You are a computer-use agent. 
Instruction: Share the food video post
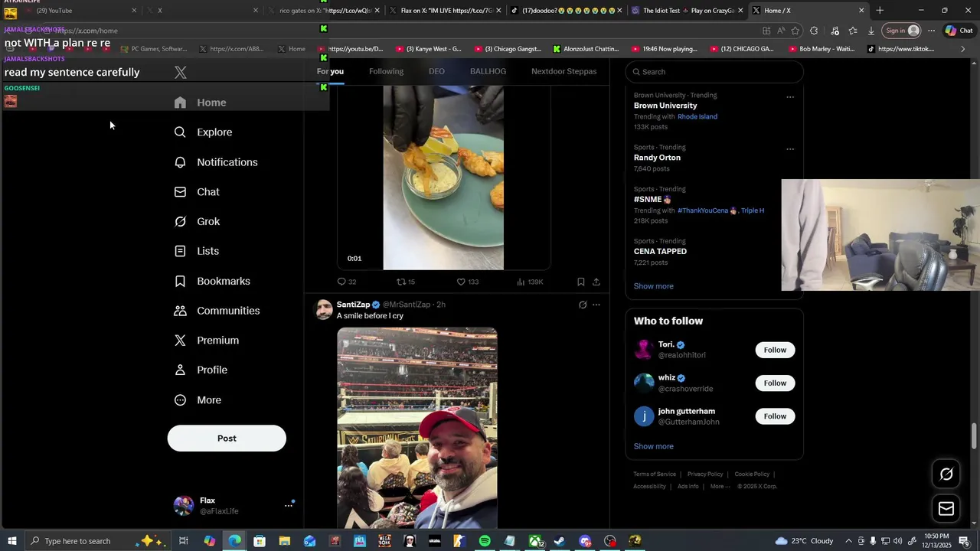pos(596,282)
